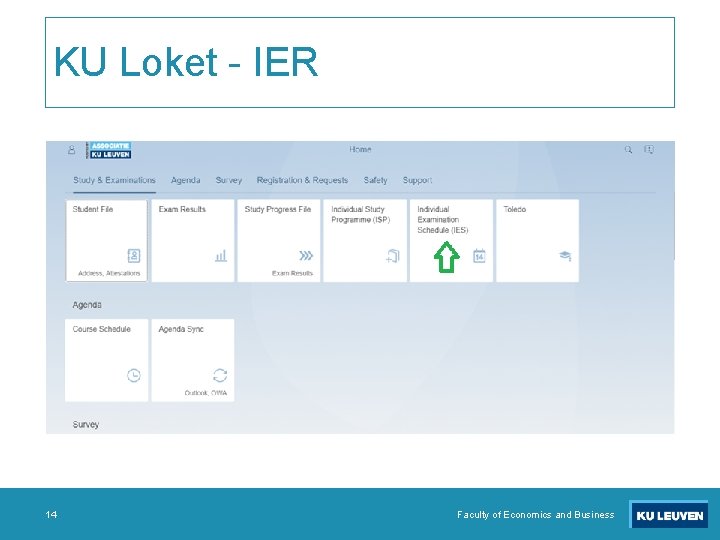Select the Registration & Requests tab
This screenshot has height=540, width=720.
[302, 180]
